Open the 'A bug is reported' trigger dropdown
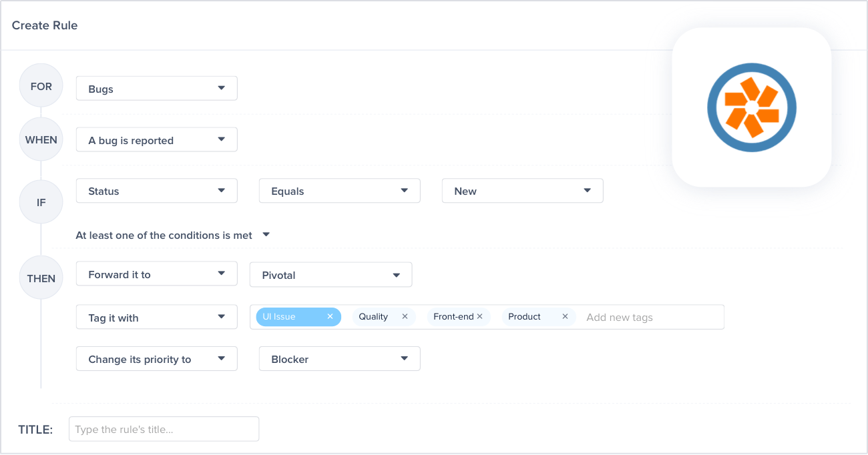The height and width of the screenshot is (455, 868). pyautogui.click(x=156, y=139)
